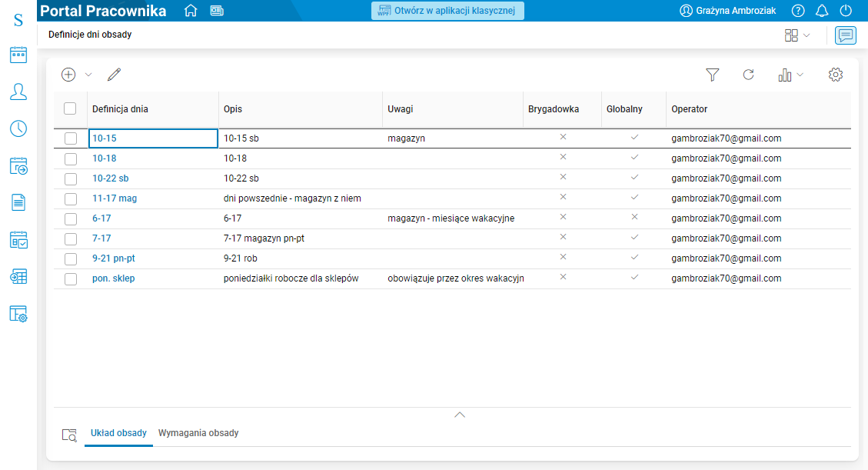The width and height of the screenshot is (868, 470).
Task: Open the 11-17 mag definition link
Action: [115, 198]
